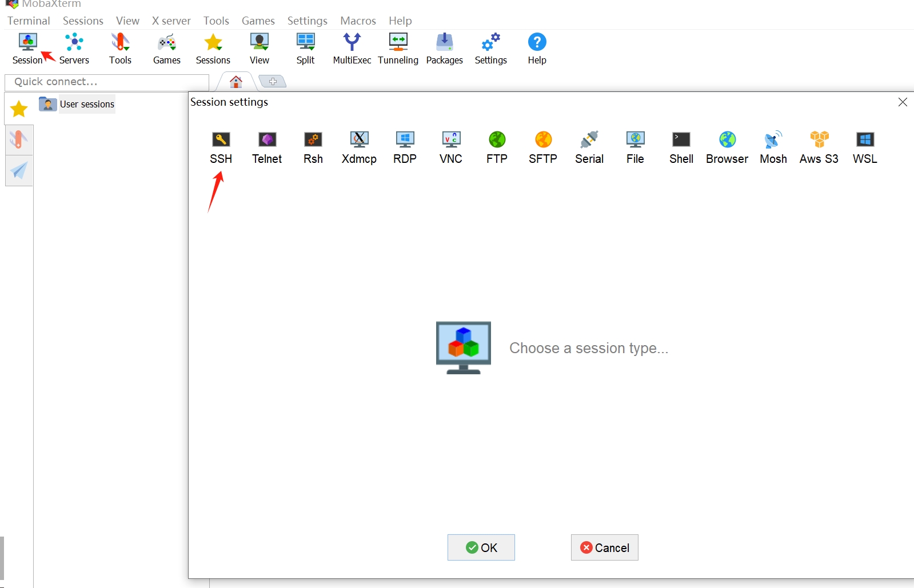Click the Split toolbar icon

tap(305, 49)
